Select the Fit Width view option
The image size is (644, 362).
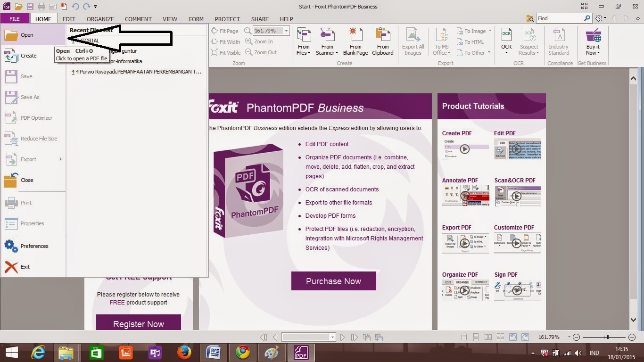pos(225,41)
